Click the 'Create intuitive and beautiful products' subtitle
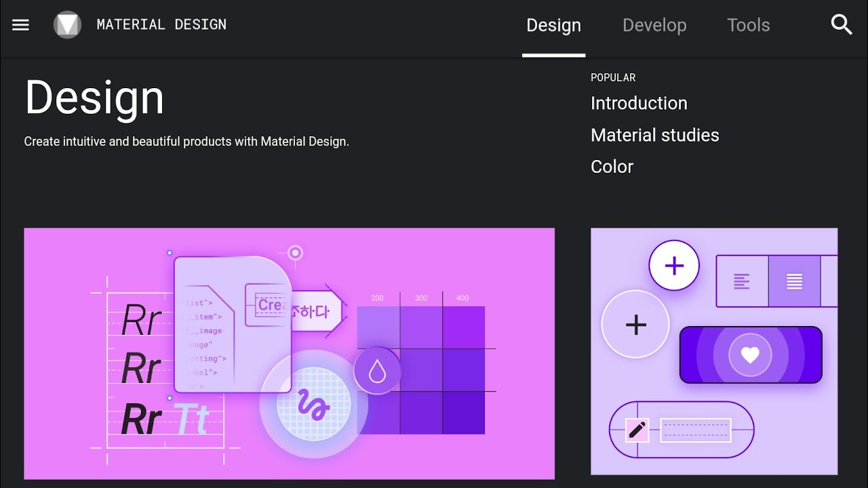This screenshot has width=868, height=488. tap(186, 142)
